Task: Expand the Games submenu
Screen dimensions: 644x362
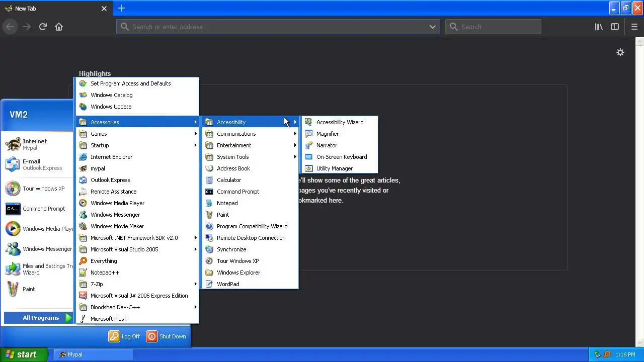Action: coord(137,134)
